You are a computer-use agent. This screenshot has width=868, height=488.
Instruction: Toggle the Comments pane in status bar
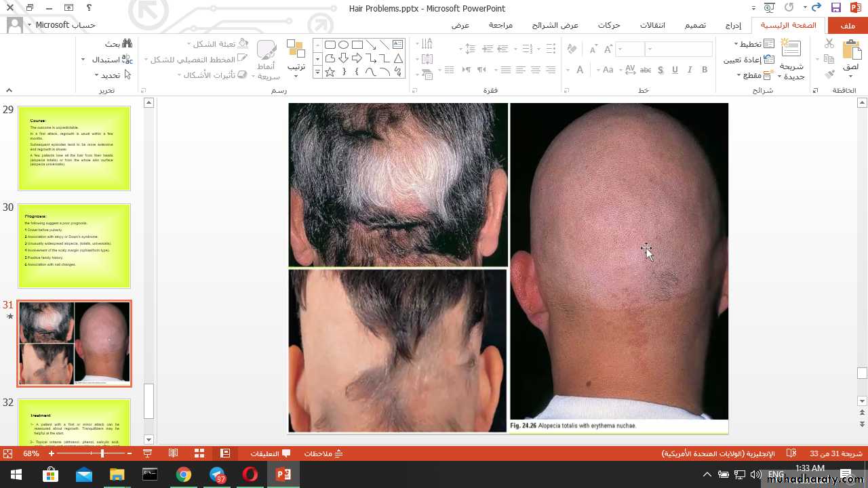pos(271,453)
